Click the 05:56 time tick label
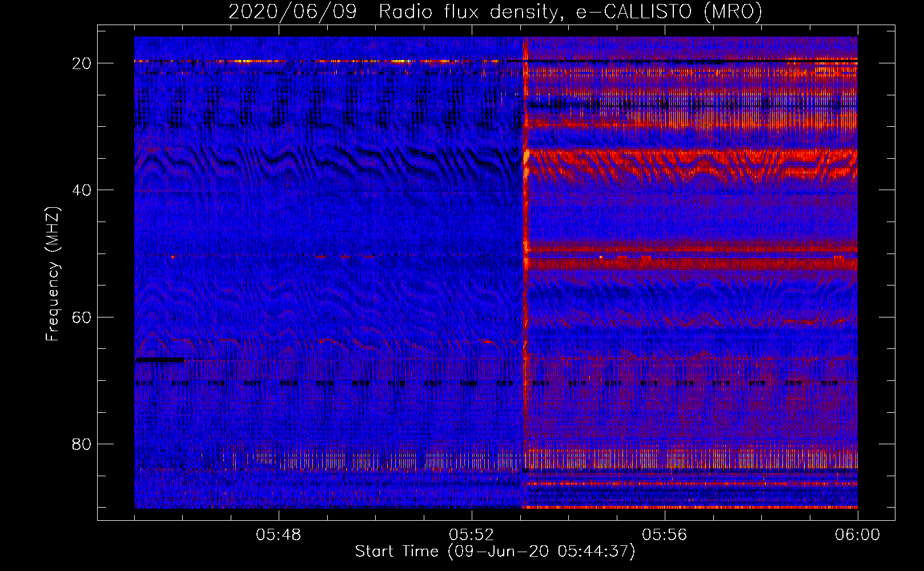 (664, 535)
